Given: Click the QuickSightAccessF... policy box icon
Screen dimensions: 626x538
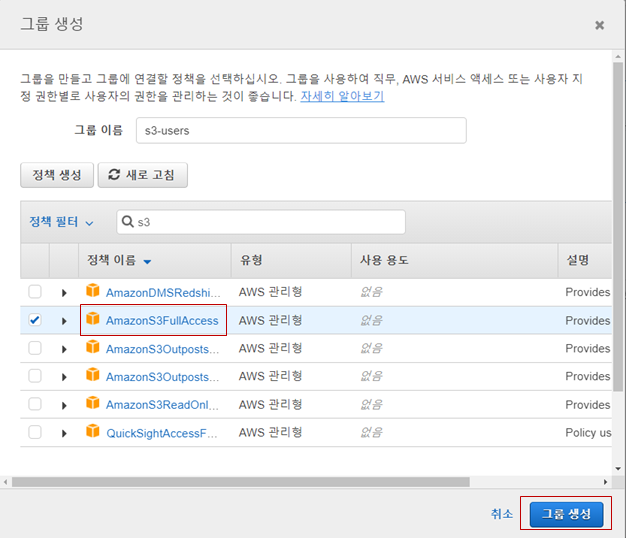Looking at the screenshot, I should click(x=93, y=431).
